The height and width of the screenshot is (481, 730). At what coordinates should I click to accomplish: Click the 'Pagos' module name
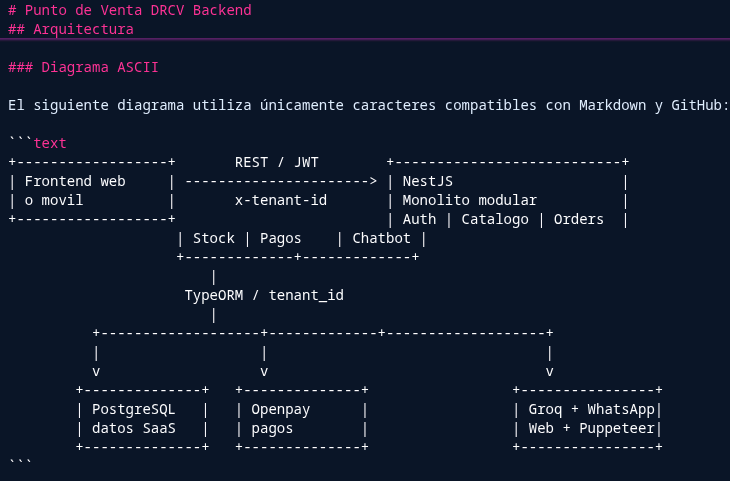pyautogui.click(x=280, y=238)
